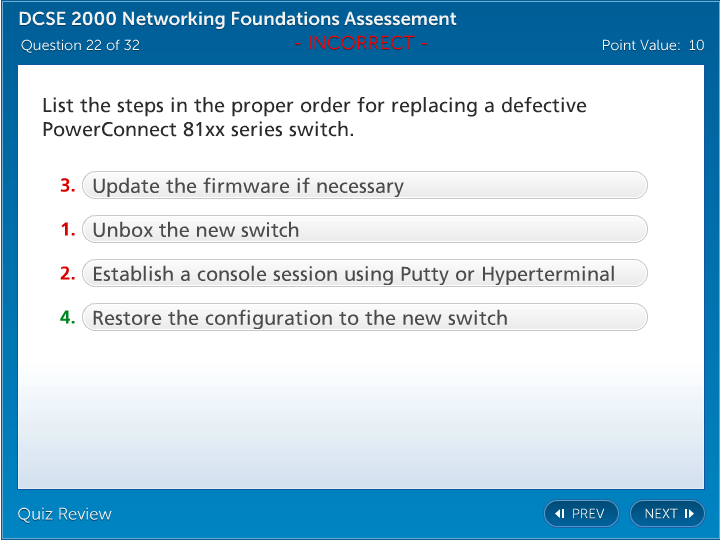This screenshot has height=542, width=720.
Task: Click the left arrow icon inside PREV
Action: click(560, 514)
